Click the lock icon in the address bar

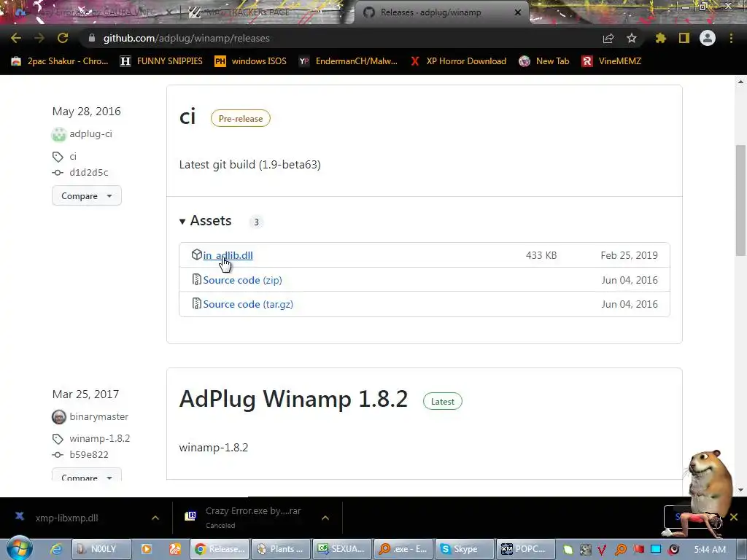[x=92, y=38]
